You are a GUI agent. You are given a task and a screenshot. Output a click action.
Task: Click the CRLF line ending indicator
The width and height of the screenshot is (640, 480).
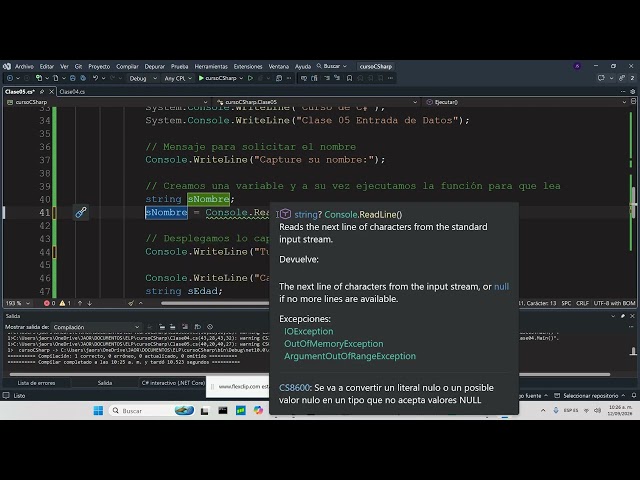coord(582,303)
